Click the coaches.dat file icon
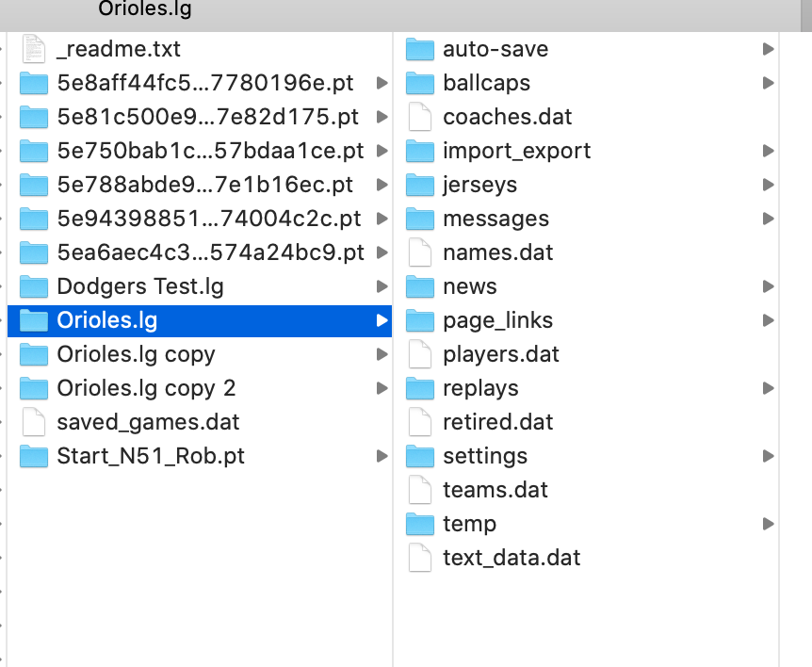This screenshot has width=812, height=667. coord(419,117)
